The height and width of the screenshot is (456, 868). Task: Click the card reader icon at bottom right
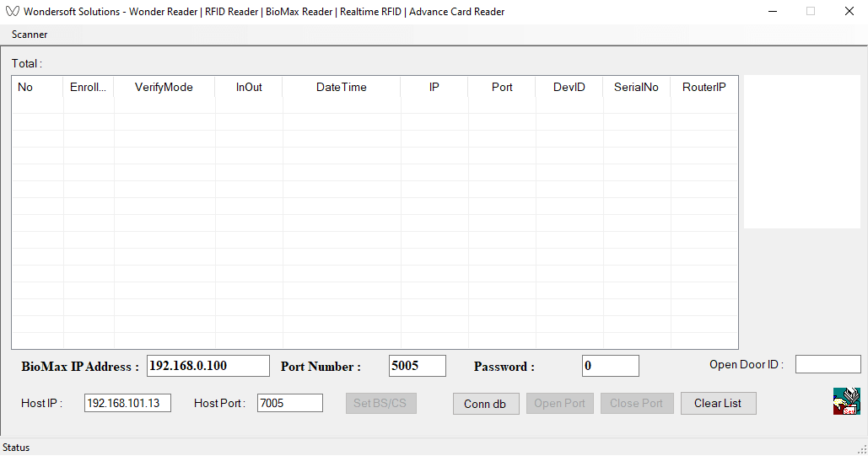pos(846,401)
